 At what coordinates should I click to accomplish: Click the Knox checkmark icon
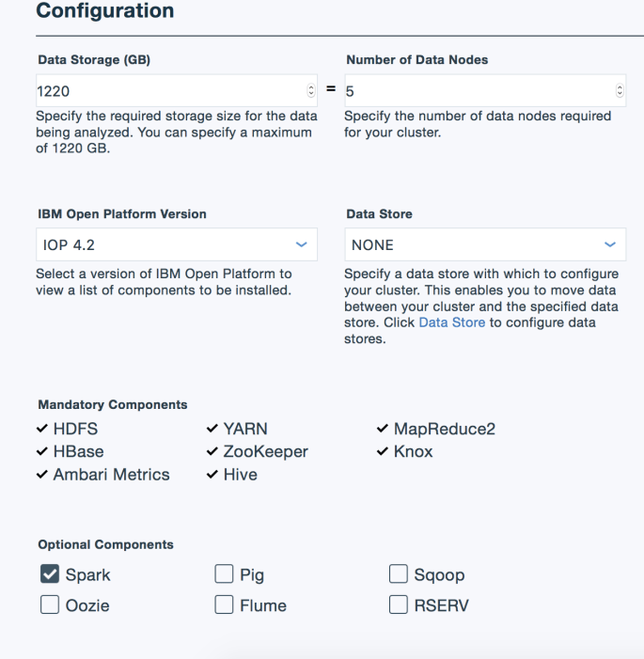(383, 451)
